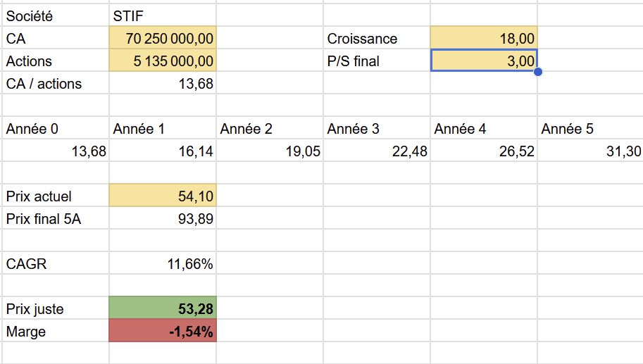This screenshot has width=643, height=364.
Task: Click the Prix juste label cell
Action: [x=56, y=308]
